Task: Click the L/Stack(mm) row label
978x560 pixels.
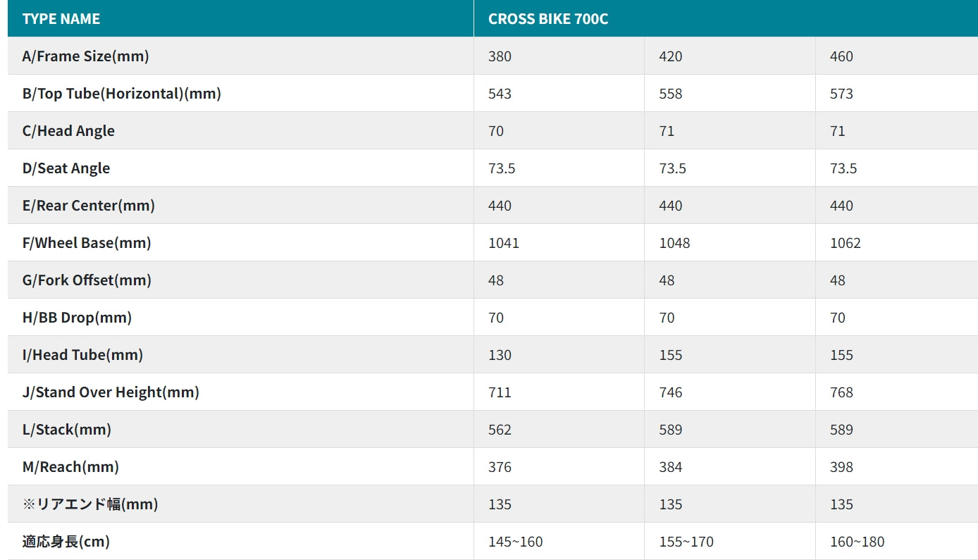Action: (x=67, y=430)
